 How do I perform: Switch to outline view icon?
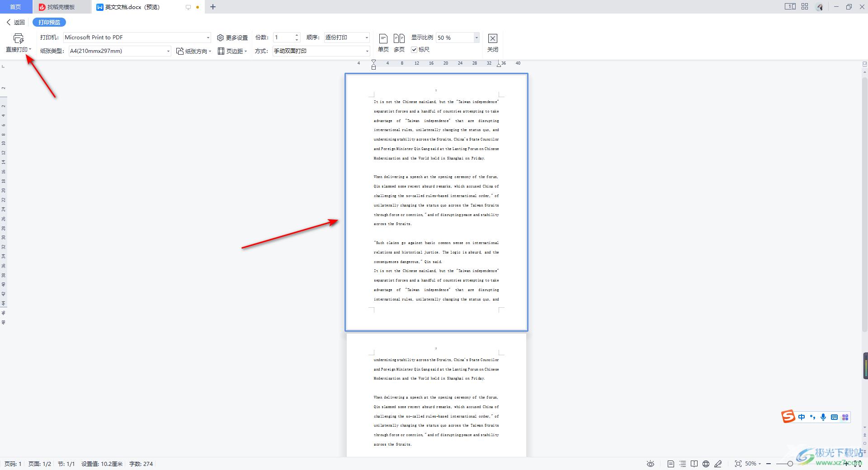click(683, 464)
